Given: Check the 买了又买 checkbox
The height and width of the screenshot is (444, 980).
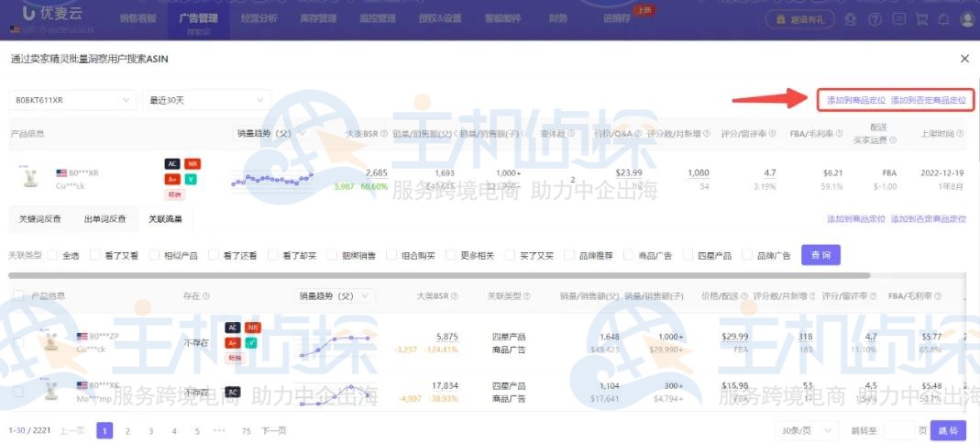Looking at the screenshot, I should (510, 255).
